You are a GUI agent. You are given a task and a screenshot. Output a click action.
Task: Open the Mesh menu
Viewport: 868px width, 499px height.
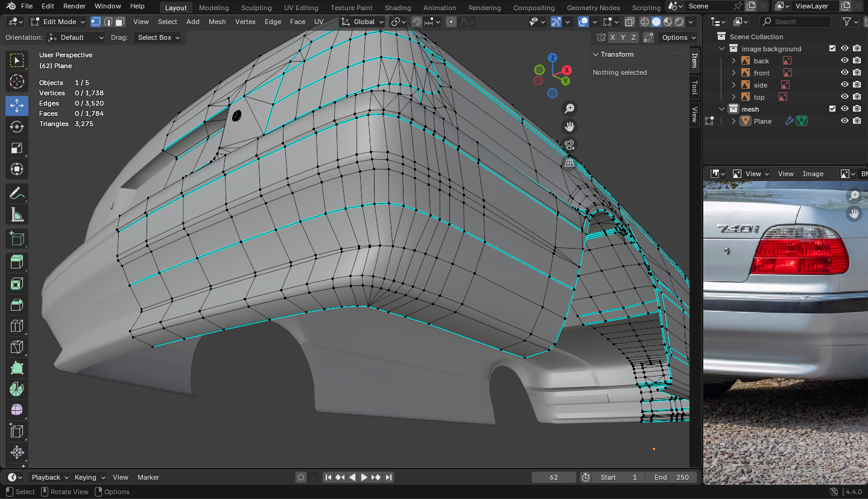[217, 22]
